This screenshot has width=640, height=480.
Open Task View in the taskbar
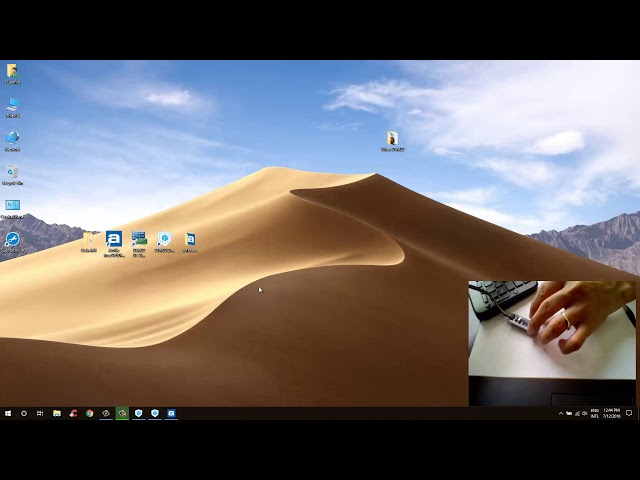tap(40, 413)
